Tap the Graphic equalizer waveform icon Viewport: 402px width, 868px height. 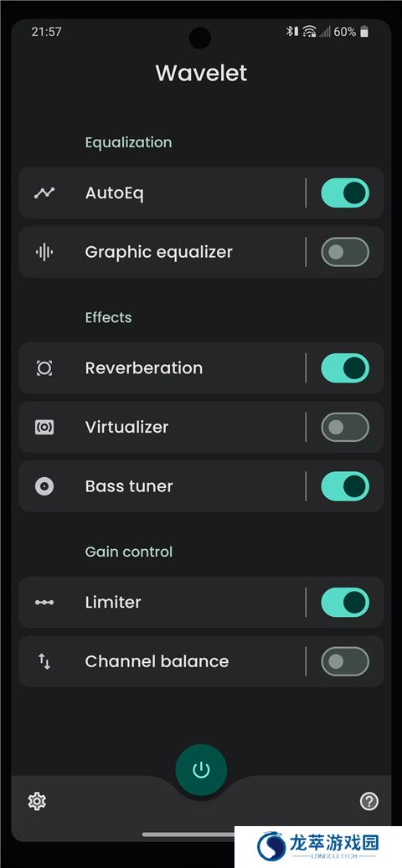click(44, 252)
